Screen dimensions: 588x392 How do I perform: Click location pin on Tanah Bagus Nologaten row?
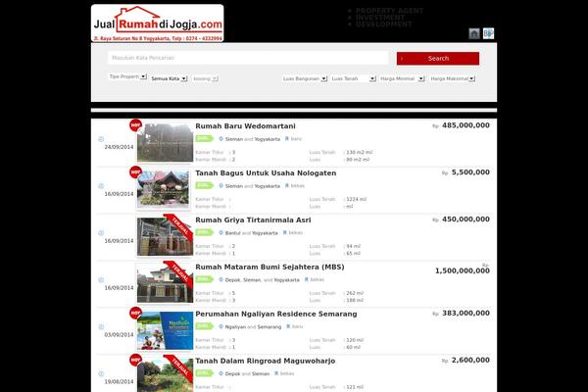tap(220, 185)
